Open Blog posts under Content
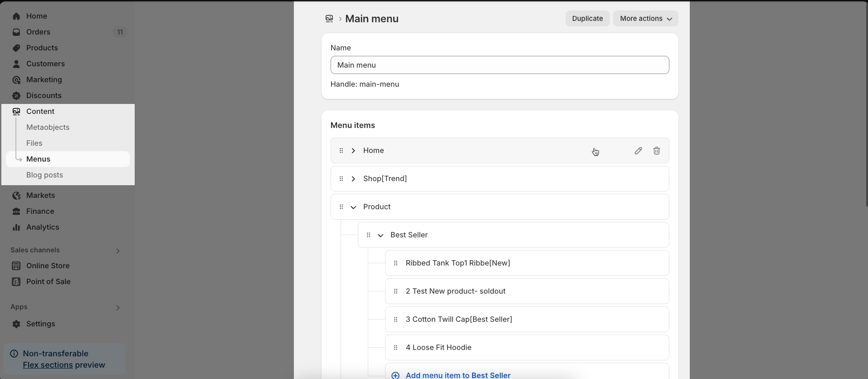This screenshot has height=379, width=868. tap(44, 175)
